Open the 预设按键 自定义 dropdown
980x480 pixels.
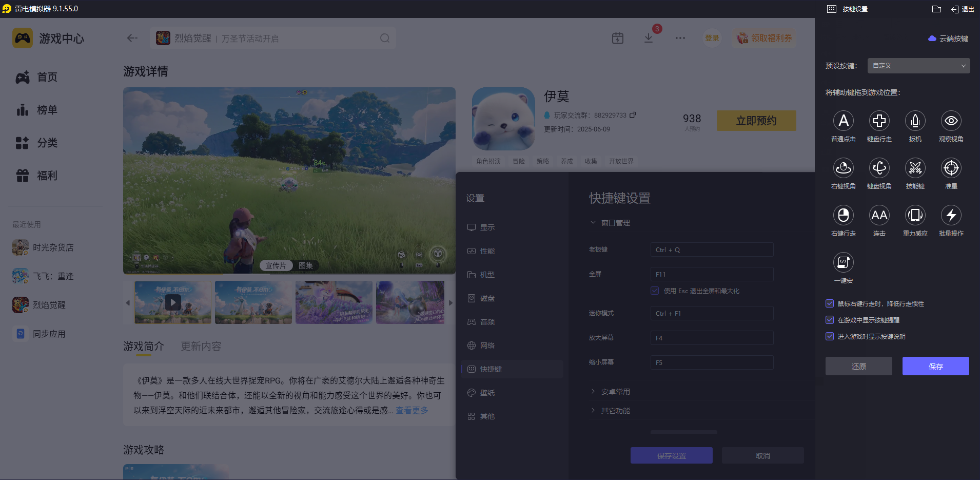[918, 65]
